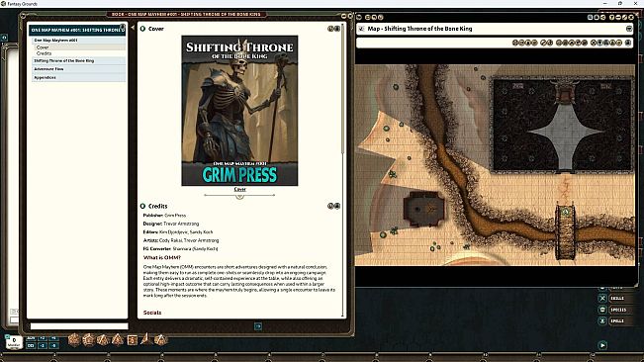Click the Credits heading circle icon
644x362 pixels.
(x=142, y=206)
